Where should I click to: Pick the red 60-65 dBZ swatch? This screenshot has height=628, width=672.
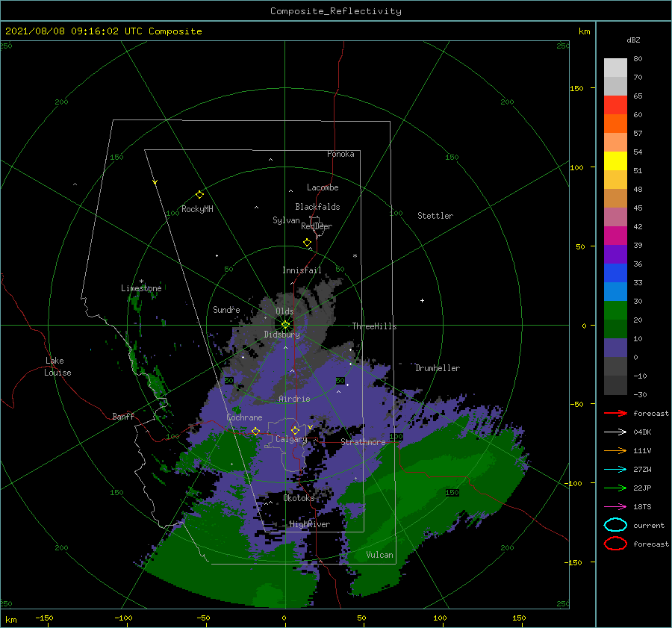point(615,105)
